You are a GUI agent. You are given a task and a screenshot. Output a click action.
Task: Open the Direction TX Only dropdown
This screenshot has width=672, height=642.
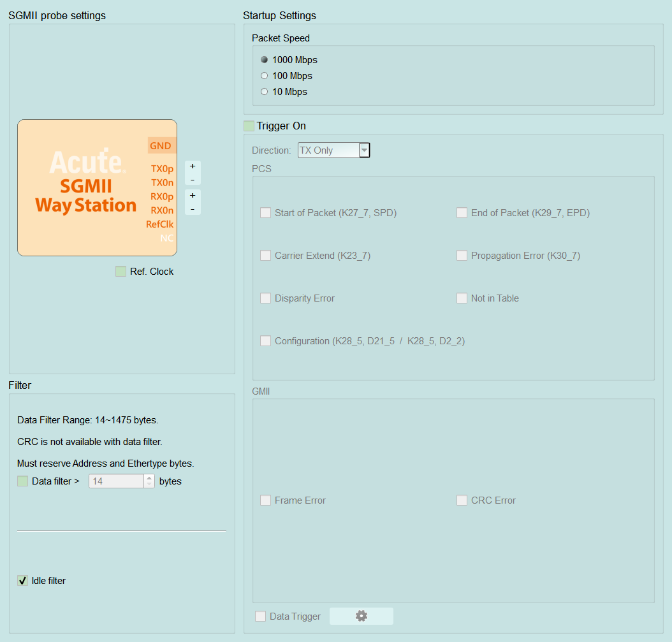pyautogui.click(x=334, y=150)
